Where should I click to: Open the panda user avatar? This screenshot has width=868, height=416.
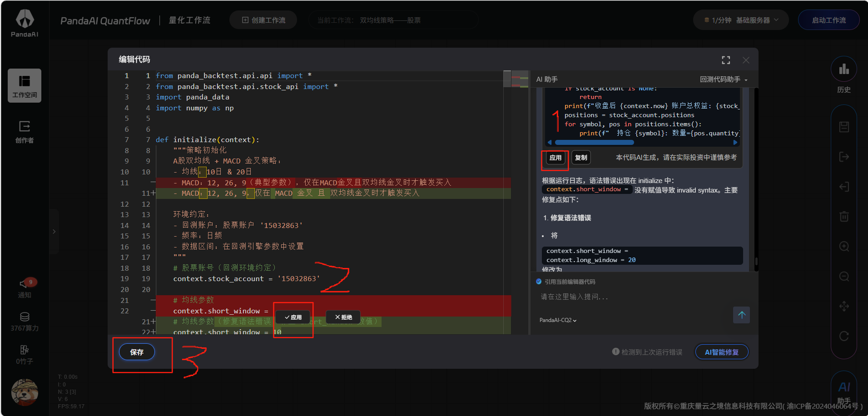(25, 392)
